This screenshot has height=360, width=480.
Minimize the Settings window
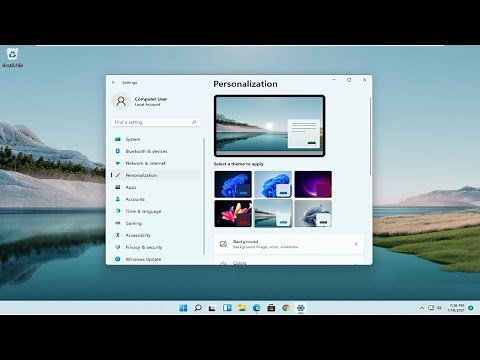[x=334, y=80]
